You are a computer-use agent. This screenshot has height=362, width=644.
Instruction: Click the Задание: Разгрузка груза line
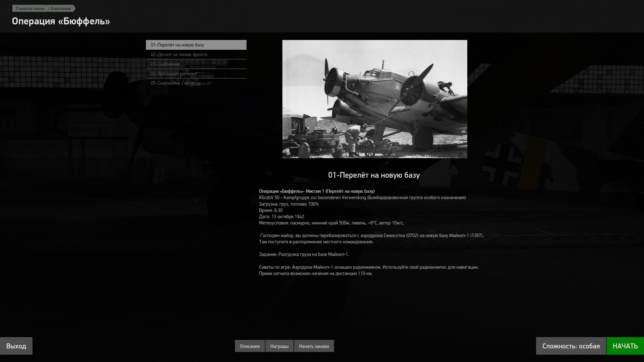[304, 254]
